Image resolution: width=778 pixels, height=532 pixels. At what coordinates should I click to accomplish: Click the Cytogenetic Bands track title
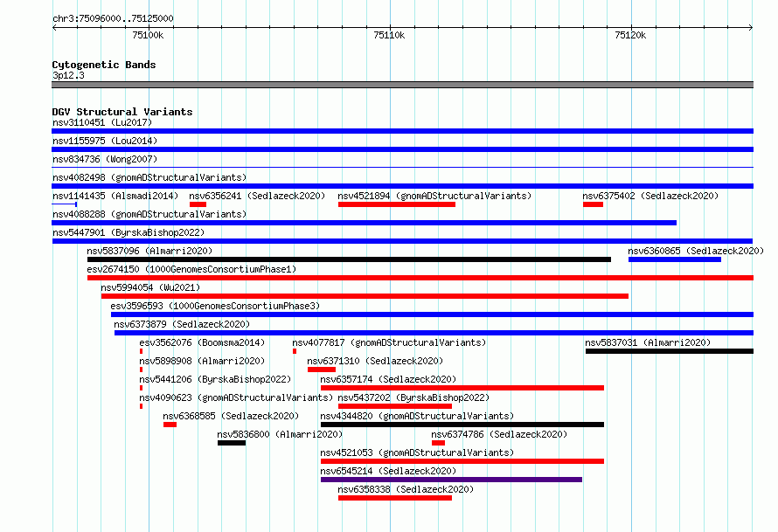(104, 65)
